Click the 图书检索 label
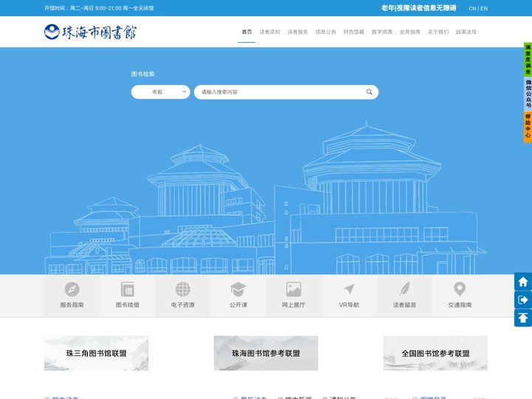532x399 pixels. pos(143,74)
